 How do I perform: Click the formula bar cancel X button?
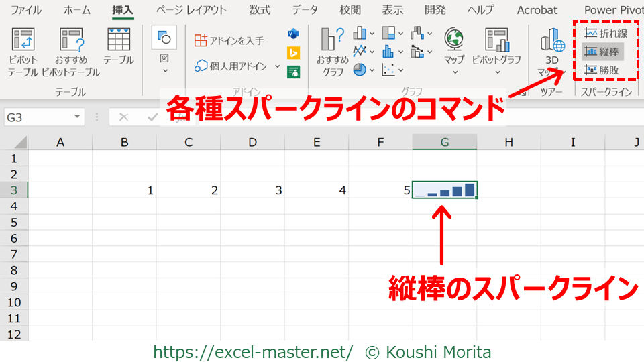(x=123, y=117)
